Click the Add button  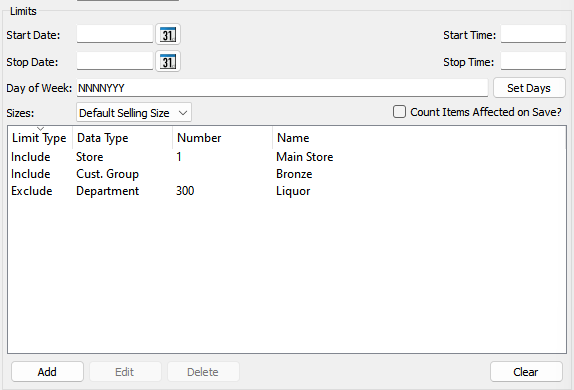coord(47,372)
